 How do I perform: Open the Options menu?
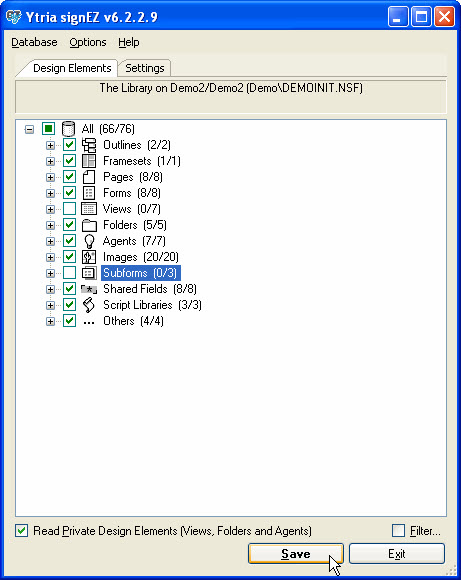[88, 42]
